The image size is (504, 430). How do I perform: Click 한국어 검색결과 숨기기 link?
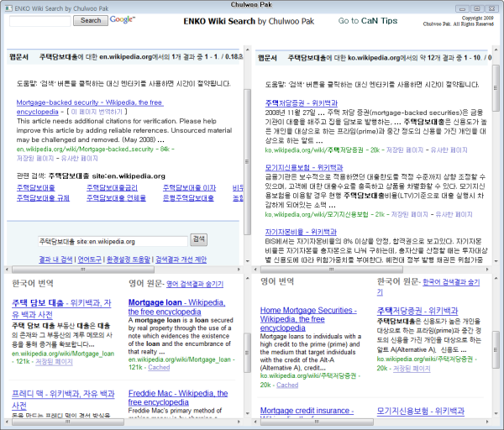coord(428,287)
